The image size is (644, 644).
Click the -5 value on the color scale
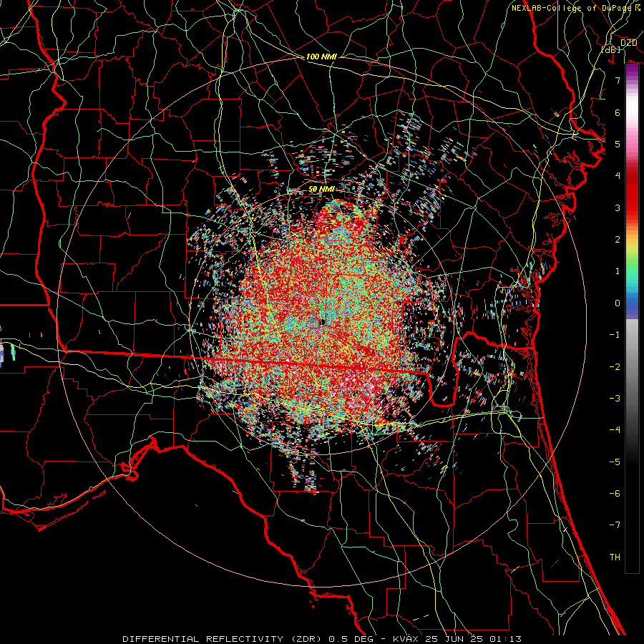coord(615,462)
